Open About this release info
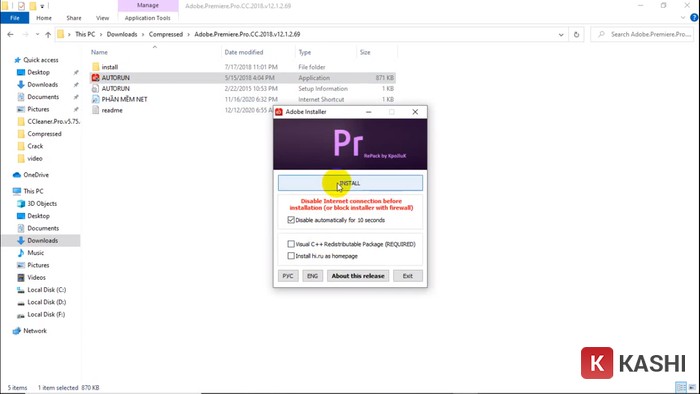Viewport: 700px width, 394px height. coord(358,276)
